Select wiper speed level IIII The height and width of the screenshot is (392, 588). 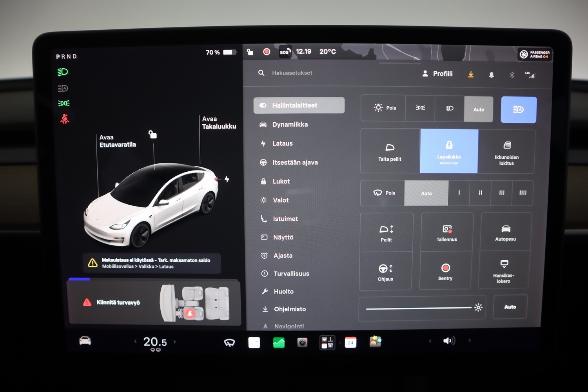coord(523,193)
